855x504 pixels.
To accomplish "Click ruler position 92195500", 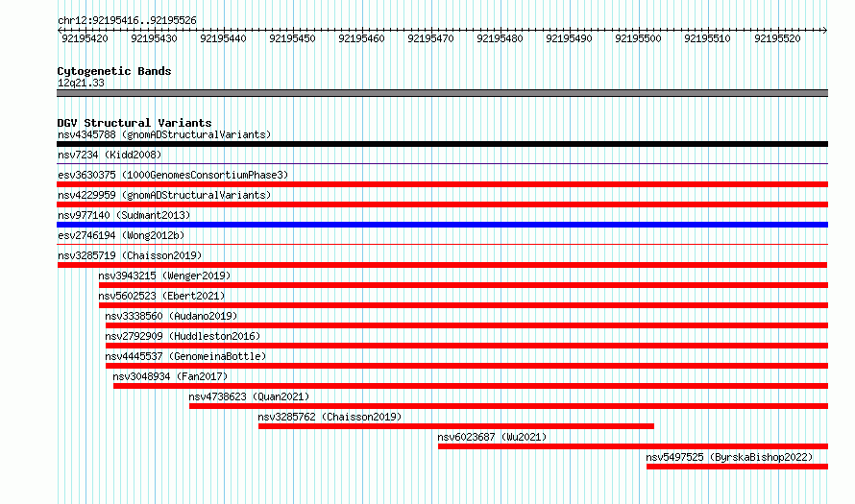I will pyautogui.click(x=639, y=38).
